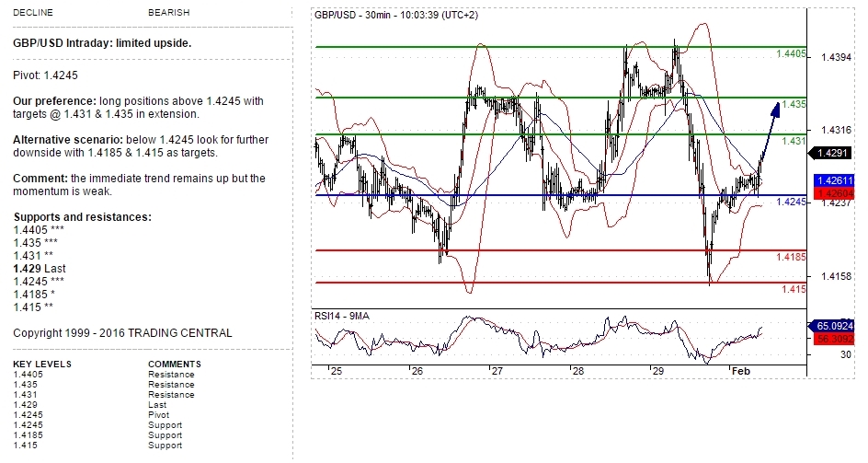Viewport: 868px width, 463px height.
Task: Select the '1.4245 ***' support row
Action: [x=39, y=281]
